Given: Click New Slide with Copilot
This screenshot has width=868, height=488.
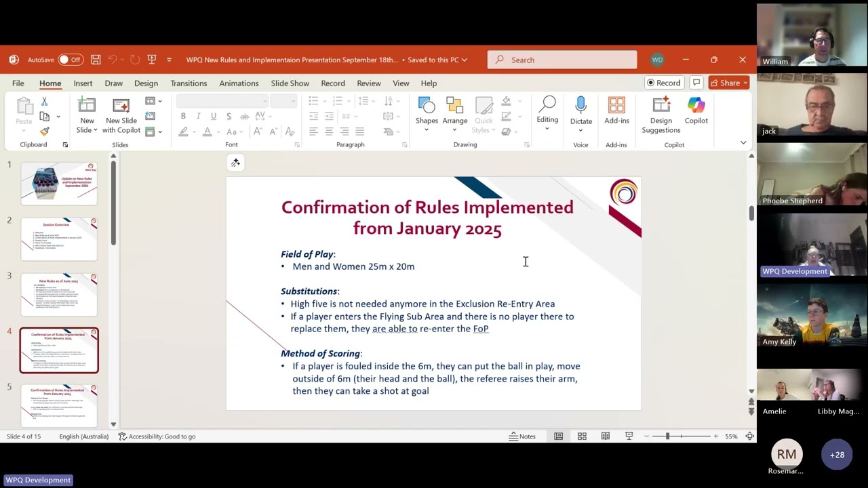Looking at the screenshot, I should (x=121, y=115).
